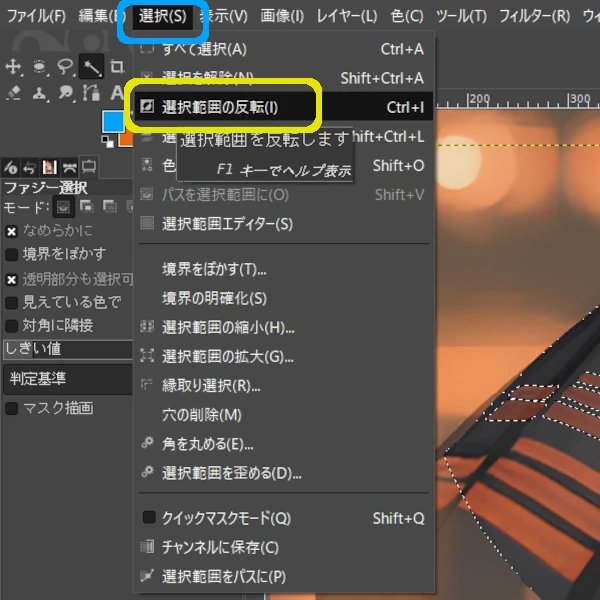This screenshot has width=600, height=600.
Task: Select the Clone stamp tool
Action: tap(39, 93)
